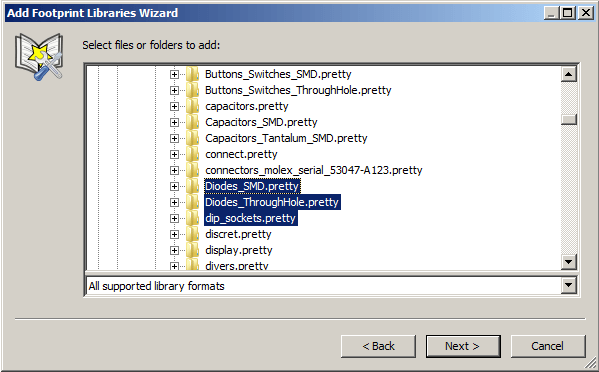Go to the Next wizard page
This screenshot has height=372, width=599.
[x=463, y=346]
